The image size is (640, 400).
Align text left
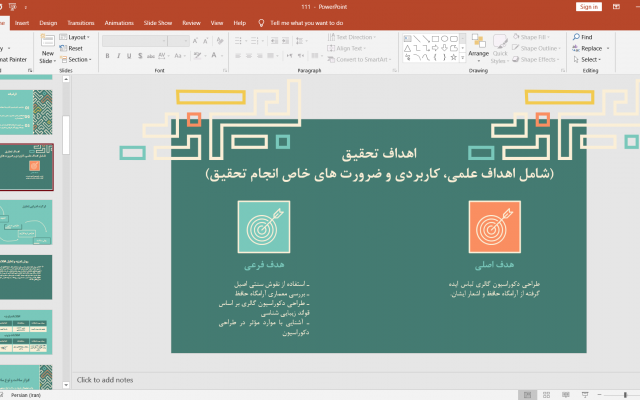pos(238,56)
